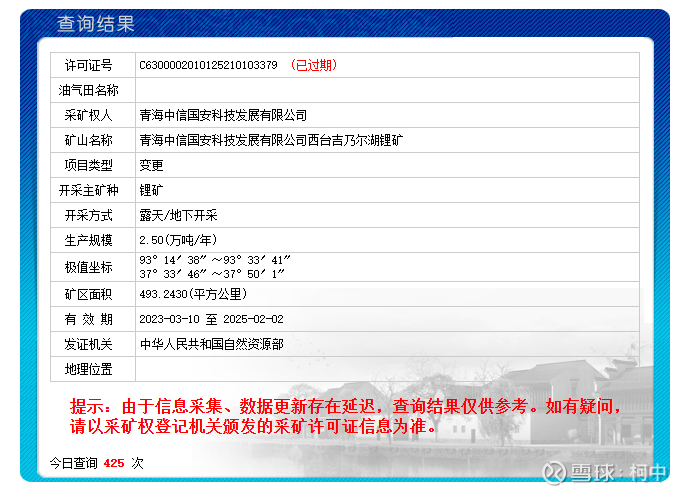689x495 pixels.
Task: Select the 开采主矿种 label cell
Action: tap(93, 190)
